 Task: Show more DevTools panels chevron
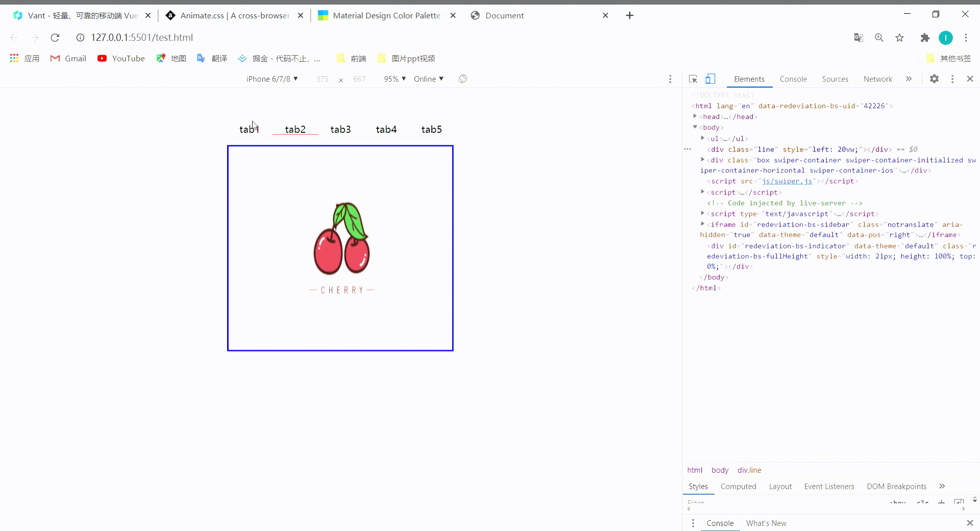coord(909,79)
